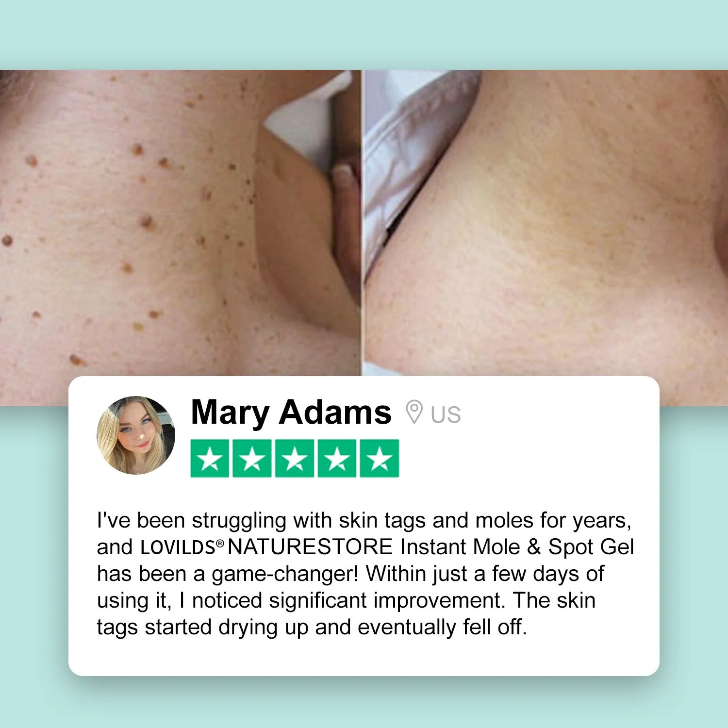Screen dimensions: 728x728
Task: Click the location pin icon beside US
Action: point(414,413)
